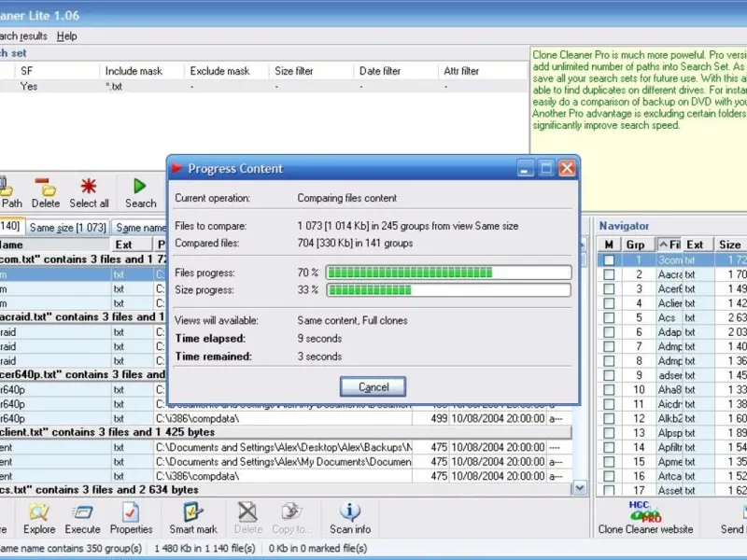
Task: Sort Navigator by Size column
Action: 730,245
